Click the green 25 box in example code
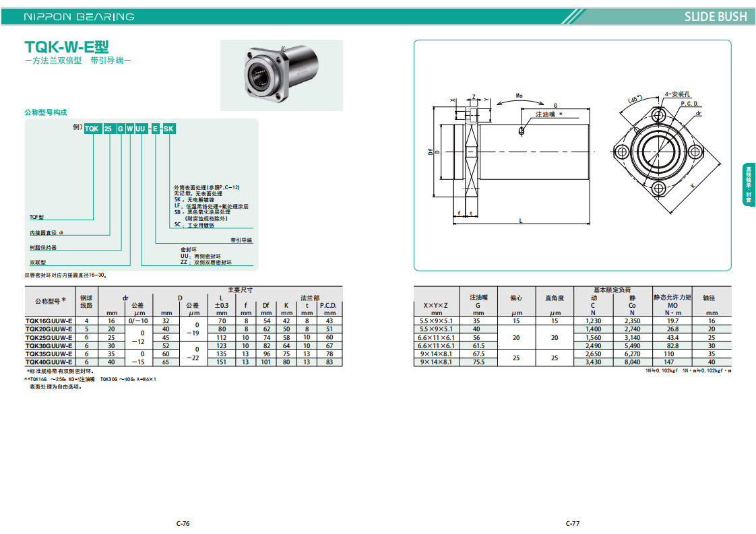Viewport: 756px width, 534px height. pyautogui.click(x=108, y=129)
